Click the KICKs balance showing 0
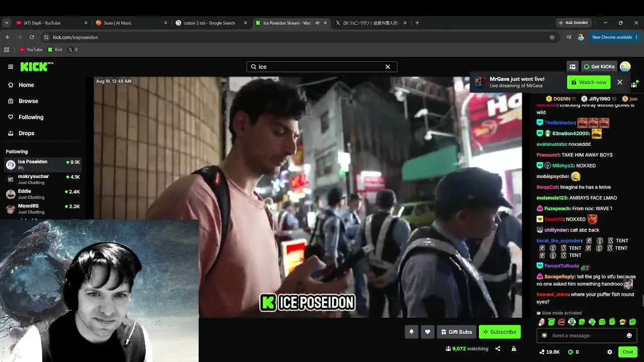The width and height of the screenshot is (644, 362). click(x=574, y=352)
